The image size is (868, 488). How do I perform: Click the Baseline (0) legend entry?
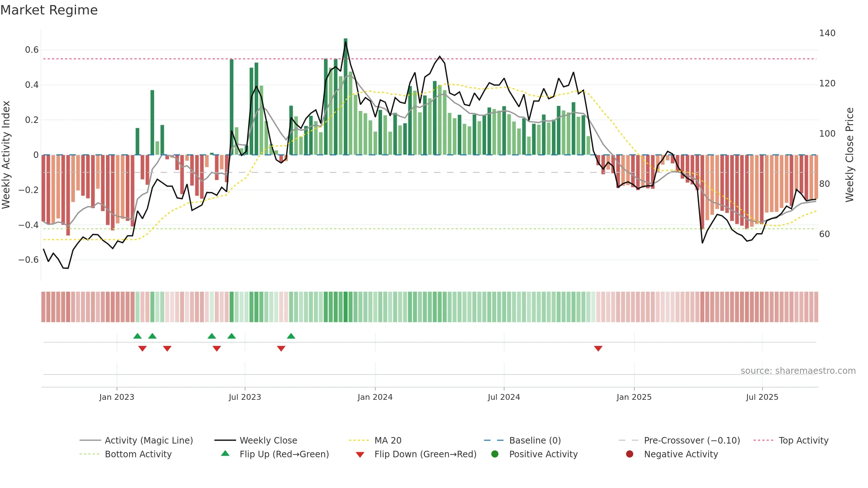(522, 440)
